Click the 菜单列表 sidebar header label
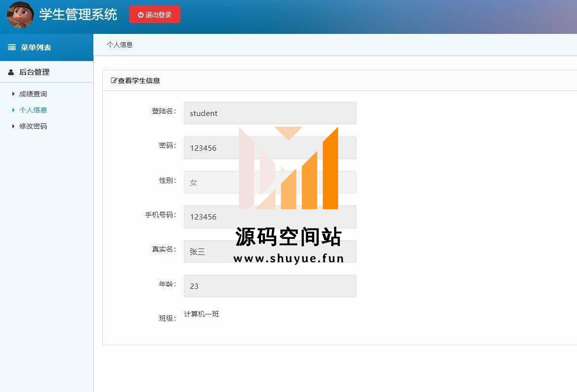Screen dimensions: 577x392 36,48
